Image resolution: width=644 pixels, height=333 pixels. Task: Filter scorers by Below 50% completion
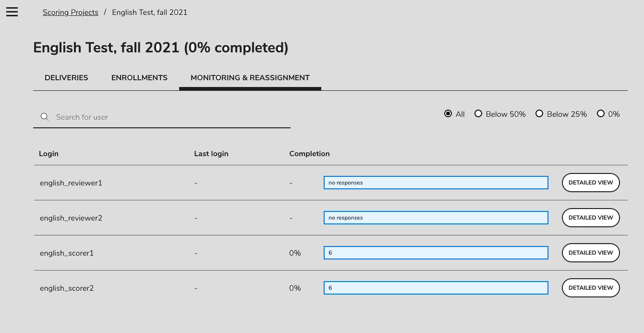(x=478, y=113)
